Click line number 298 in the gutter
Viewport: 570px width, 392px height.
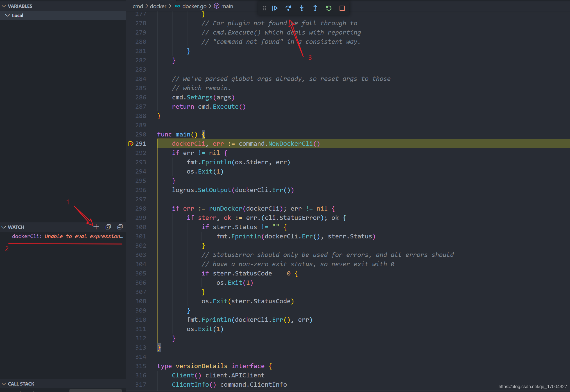point(141,209)
